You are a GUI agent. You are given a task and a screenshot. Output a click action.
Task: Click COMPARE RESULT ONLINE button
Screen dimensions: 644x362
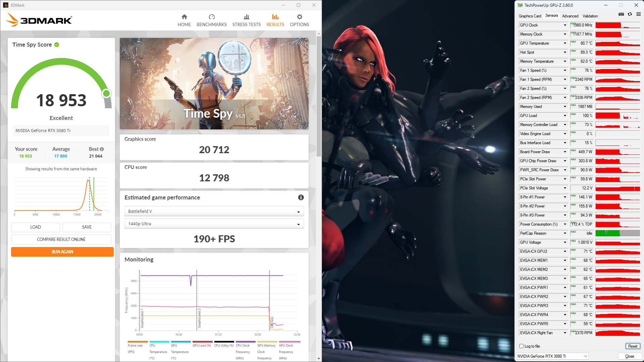tap(61, 239)
